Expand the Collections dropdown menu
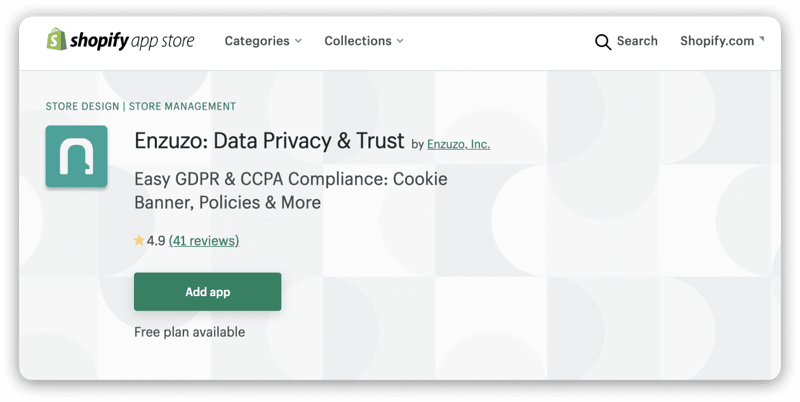 coord(364,41)
